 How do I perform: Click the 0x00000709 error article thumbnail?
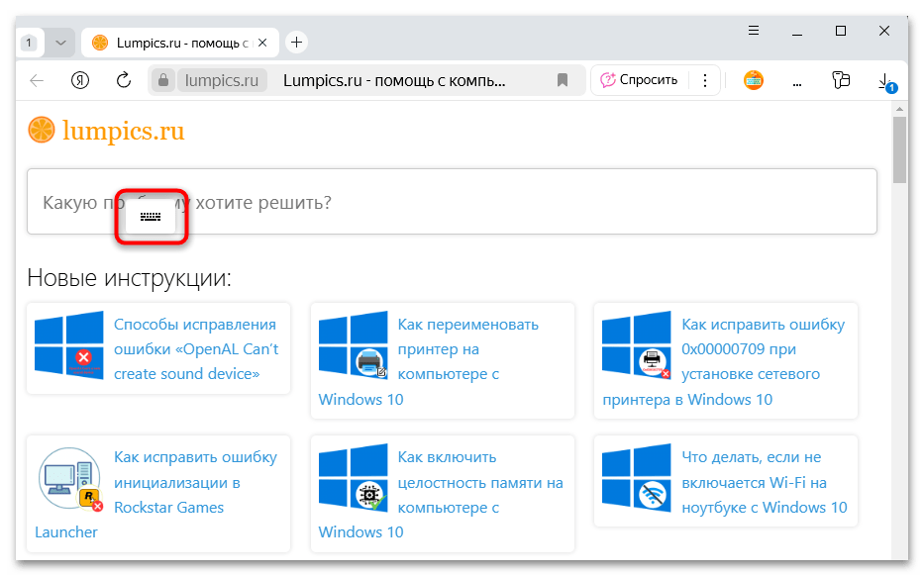click(x=637, y=344)
